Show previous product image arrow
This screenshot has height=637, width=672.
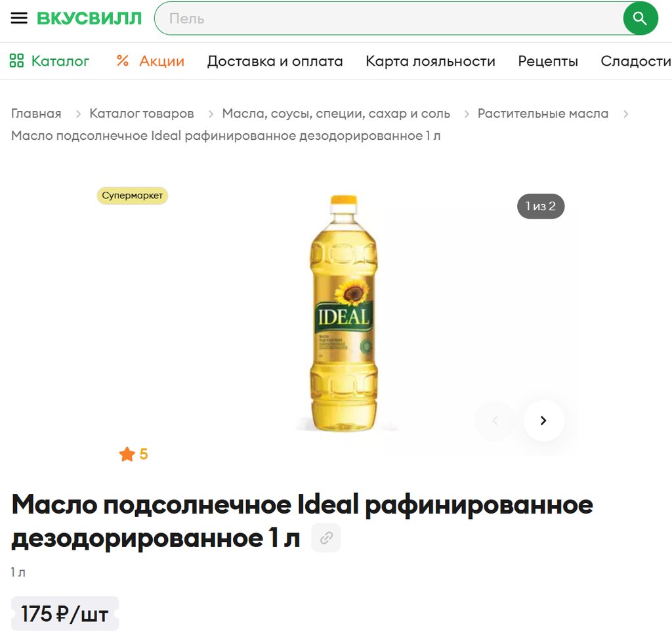point(495,420)
